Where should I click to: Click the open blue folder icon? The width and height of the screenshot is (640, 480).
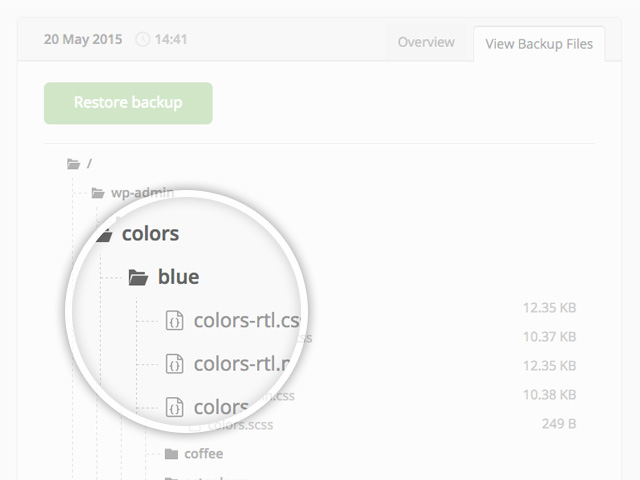(x=139, y=277)
